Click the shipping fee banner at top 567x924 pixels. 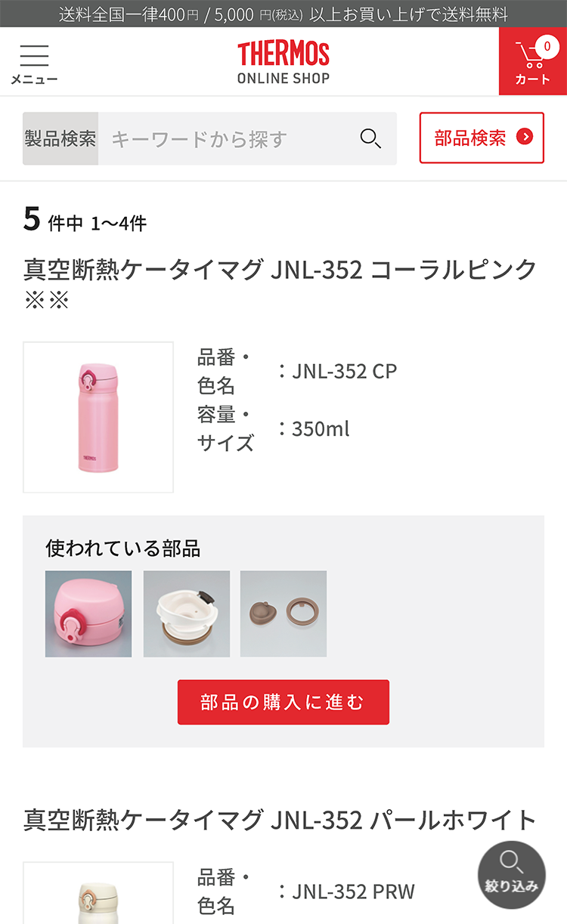(x=283, y=14)
